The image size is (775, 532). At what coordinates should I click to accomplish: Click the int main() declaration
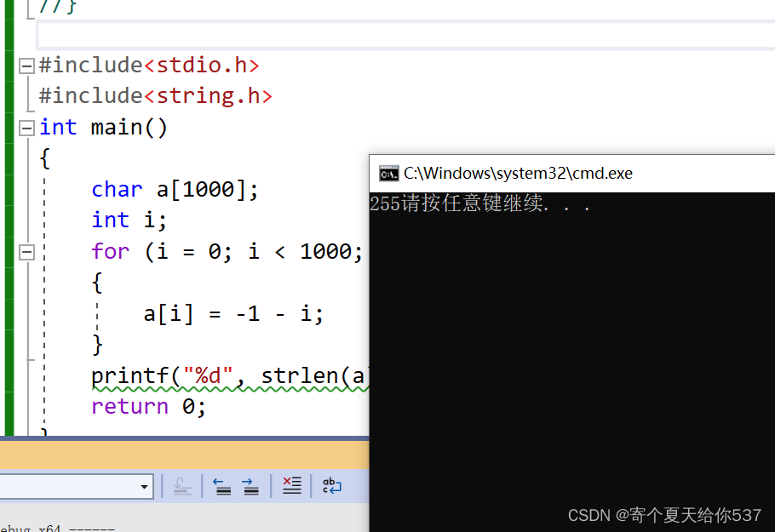103,128
